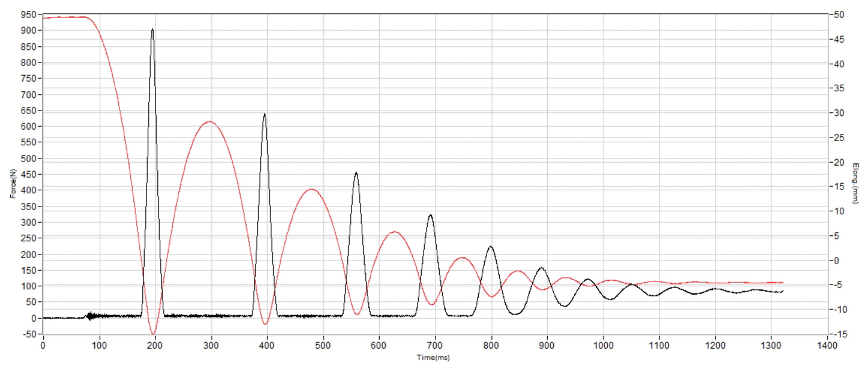Click the 1400 tick label on the time axis
The width and height of the screenshot is (868, 365).
pos(827,345)
